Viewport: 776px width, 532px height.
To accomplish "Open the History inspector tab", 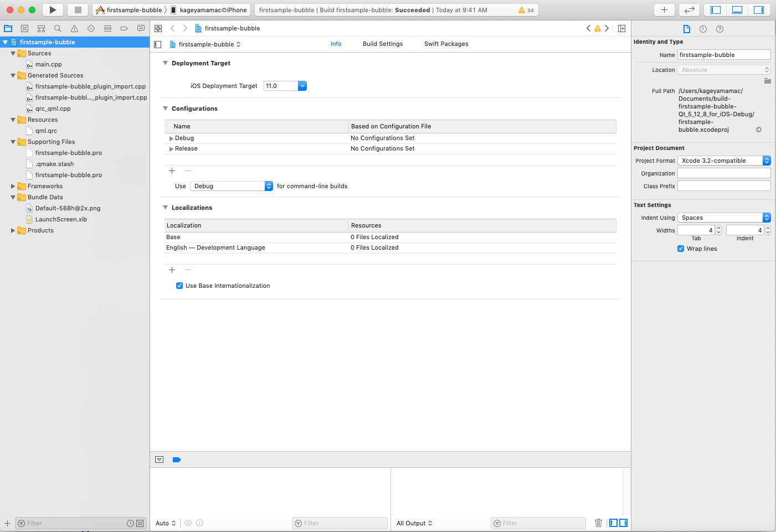I will (x=703, y=29).
